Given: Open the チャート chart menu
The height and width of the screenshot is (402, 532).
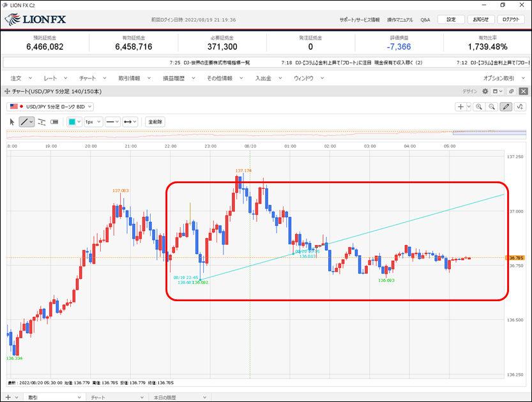Looking at the screenshot, I should point(93,78).
